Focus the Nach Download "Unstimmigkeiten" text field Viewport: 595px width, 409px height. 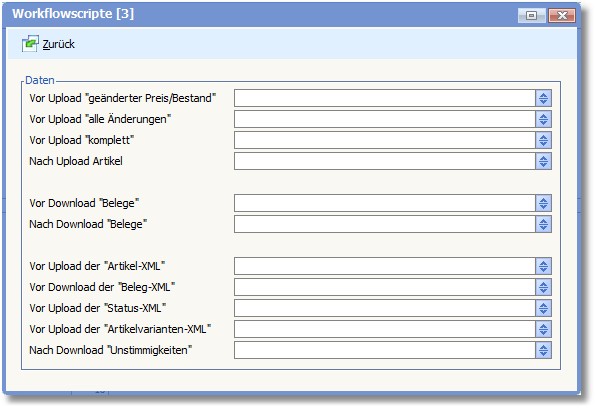click(385, 350)
